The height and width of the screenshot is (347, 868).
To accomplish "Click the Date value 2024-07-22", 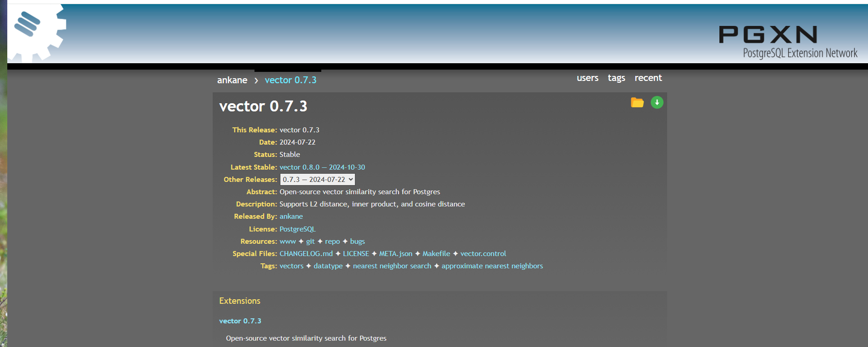I will [297, 142].
